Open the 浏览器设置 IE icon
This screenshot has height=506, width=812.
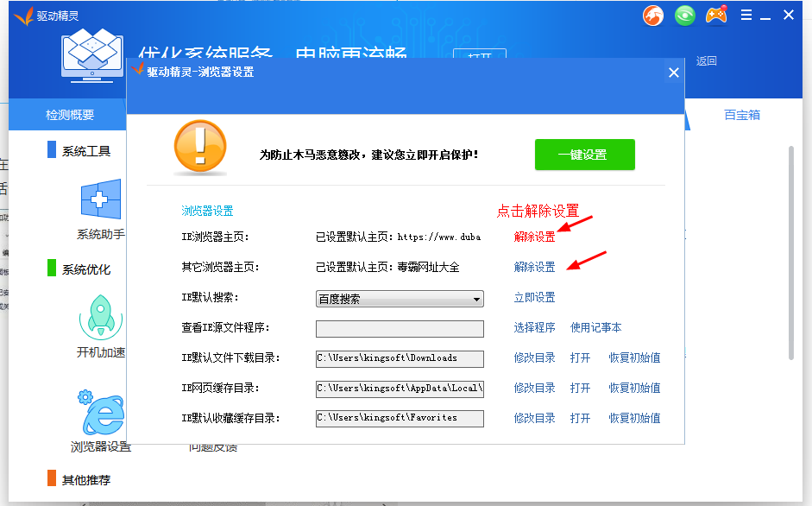click(x=101, y=412)
